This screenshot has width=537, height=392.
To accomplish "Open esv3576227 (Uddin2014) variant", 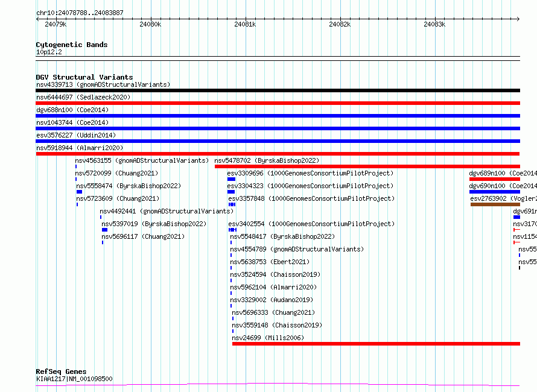I will coord(76,135).
